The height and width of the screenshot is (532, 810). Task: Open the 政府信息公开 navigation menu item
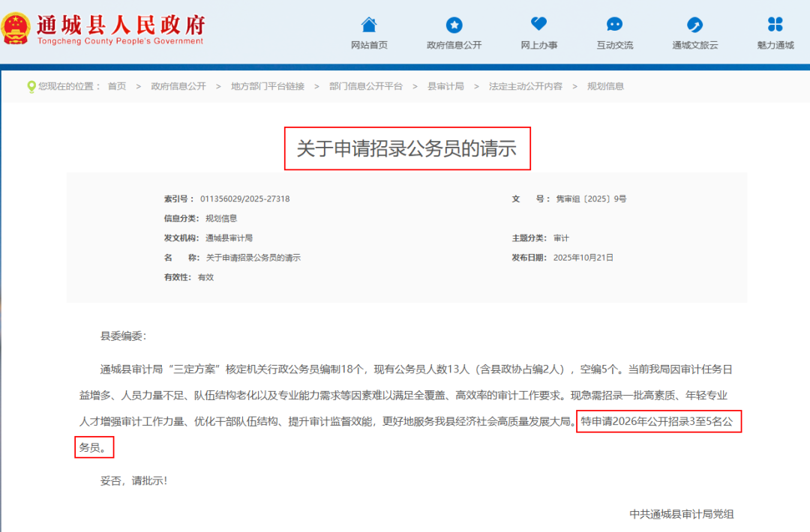454,45
